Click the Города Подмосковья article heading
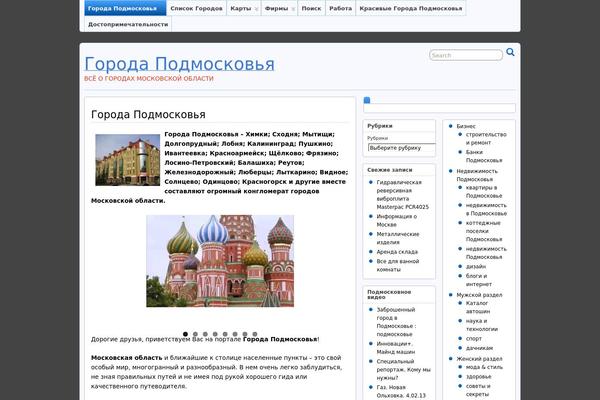The image size is (600, 400). click(x=148, y=114)
